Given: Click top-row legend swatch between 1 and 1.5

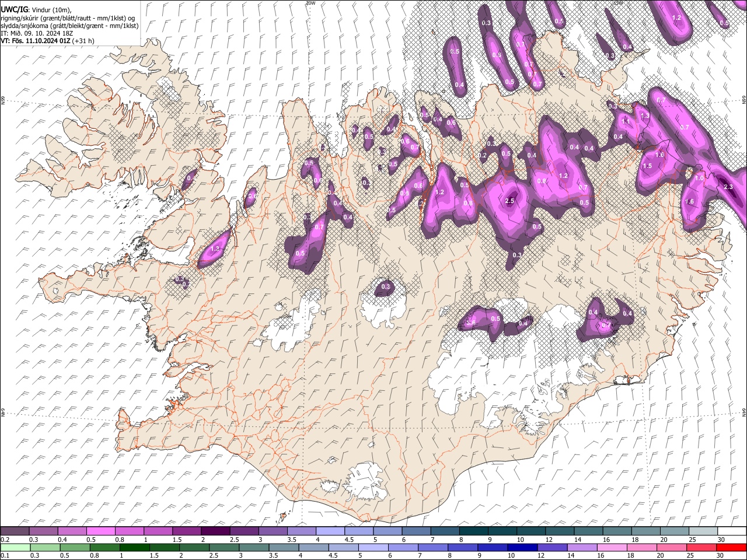Looking at the screenshot, I should coord(158,531).
